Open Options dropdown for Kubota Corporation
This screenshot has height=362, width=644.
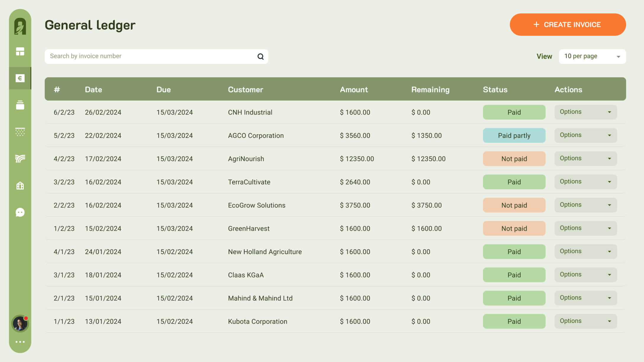tap(585, 321)
